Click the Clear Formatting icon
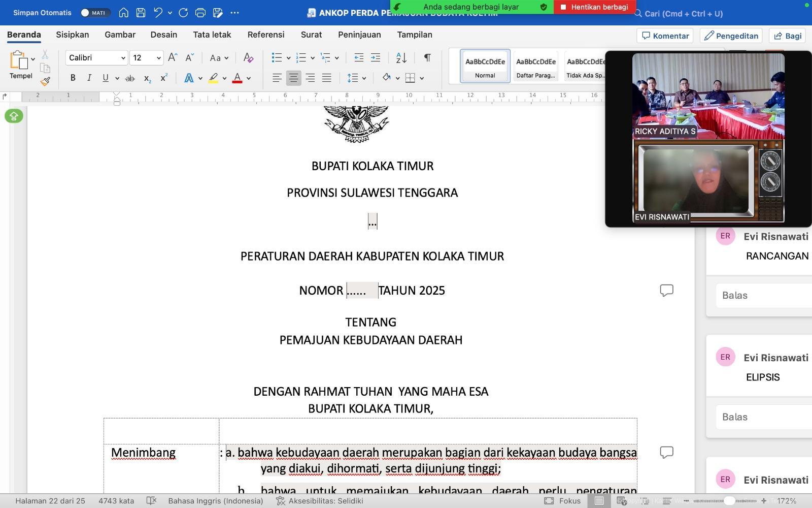Screen dimensions: 812x508 248,58
